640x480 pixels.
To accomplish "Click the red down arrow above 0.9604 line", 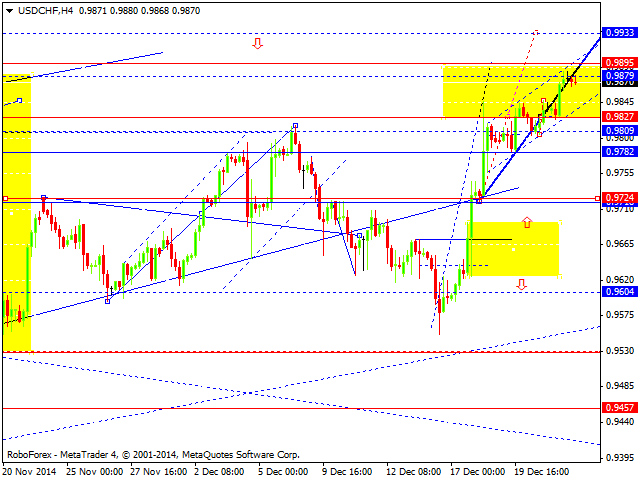I will (x=522, y=285).
